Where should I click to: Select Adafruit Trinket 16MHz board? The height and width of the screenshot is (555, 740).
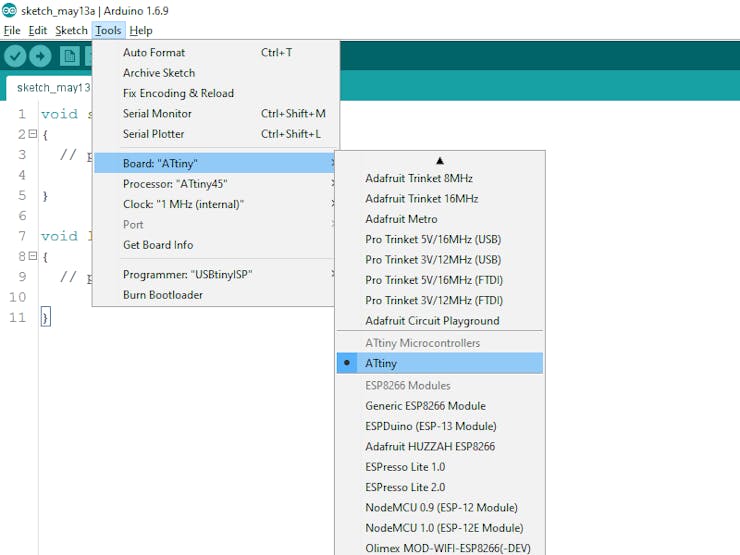click(x=440, y=198)
